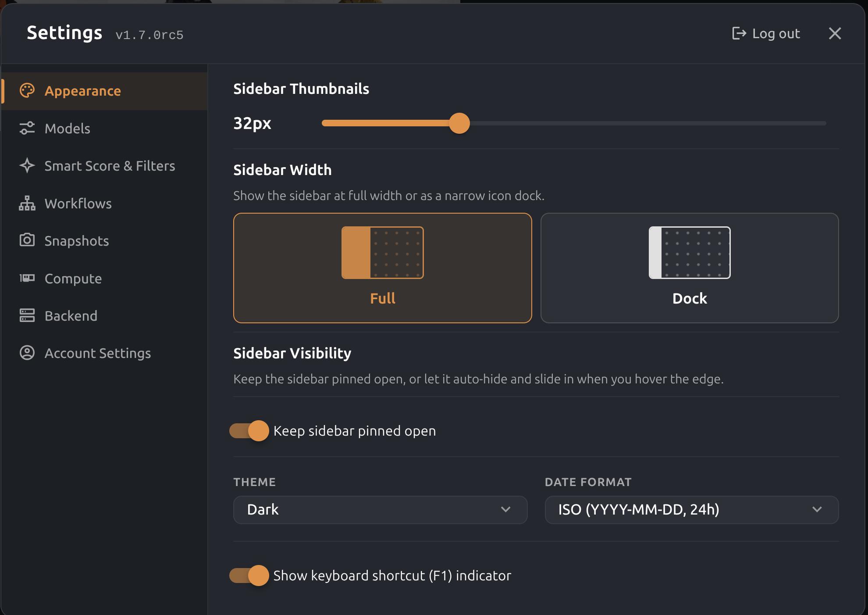Viewport: 868px width, 615px height.
Task: Open Account Settings section
Action: 104,353
